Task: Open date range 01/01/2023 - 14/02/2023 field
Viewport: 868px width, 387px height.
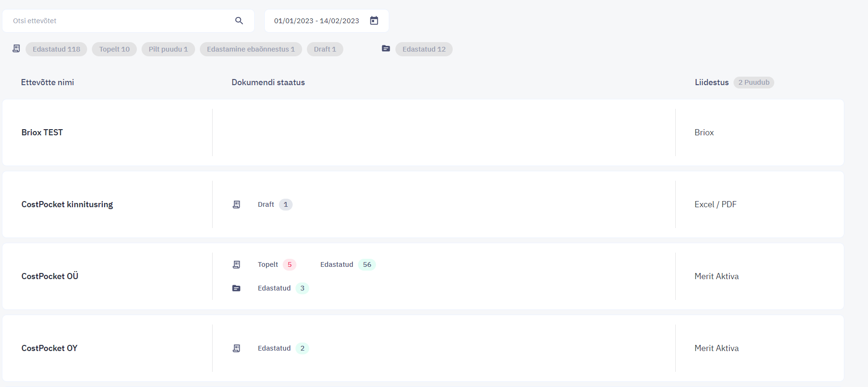Action: (327, 21)
